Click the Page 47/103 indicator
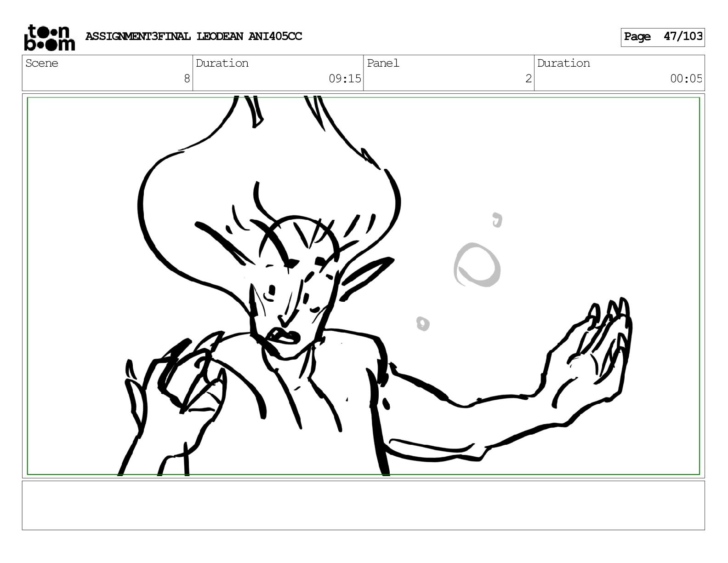This screenshot has width=728, height=563. (662, 37)
